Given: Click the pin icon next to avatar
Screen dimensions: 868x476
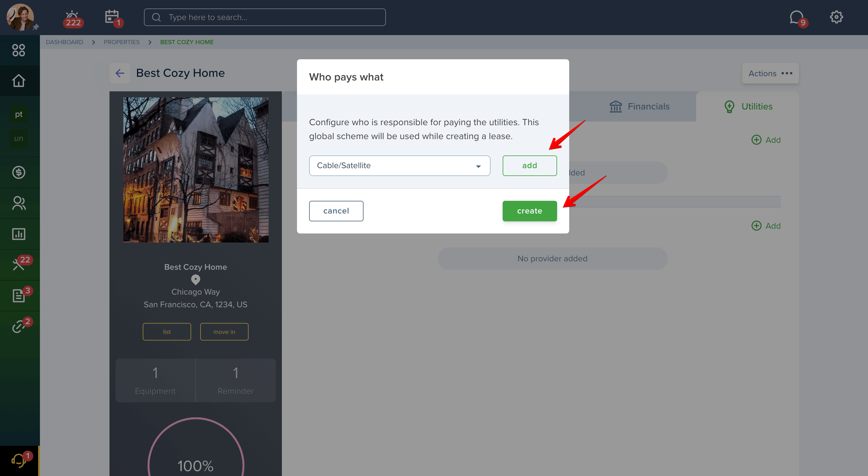Looking at the screenshot, I should [36, 27].
